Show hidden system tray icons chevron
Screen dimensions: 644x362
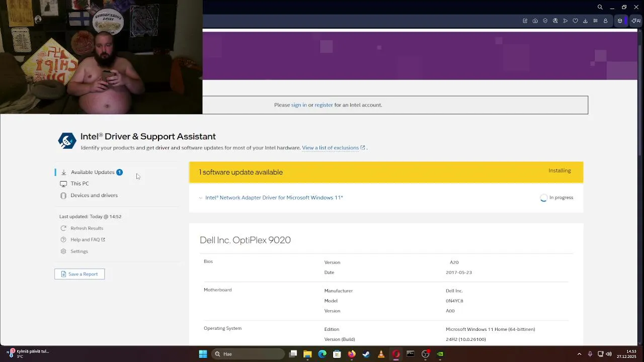pos(579,354)
